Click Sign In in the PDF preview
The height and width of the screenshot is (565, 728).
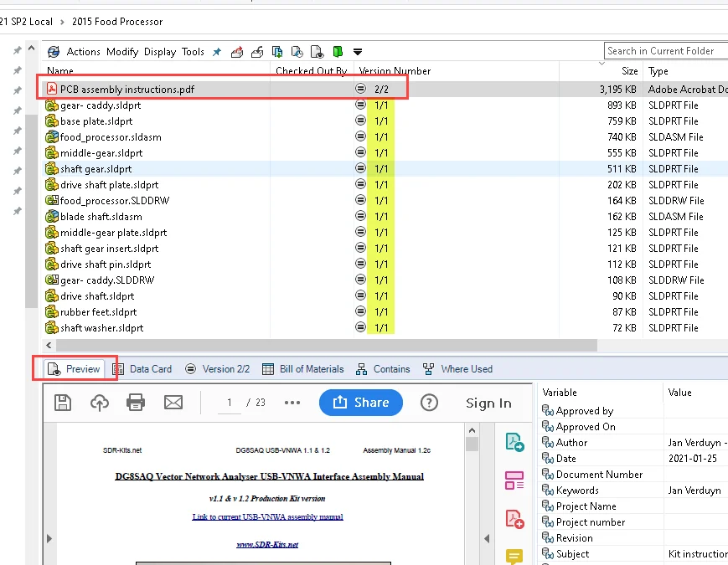click(x=488, y=403)
